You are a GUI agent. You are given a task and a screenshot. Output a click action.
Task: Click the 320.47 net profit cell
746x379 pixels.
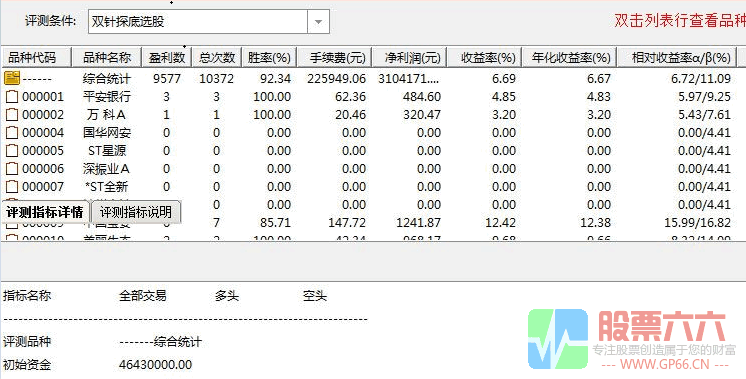(x=421, y=115)
